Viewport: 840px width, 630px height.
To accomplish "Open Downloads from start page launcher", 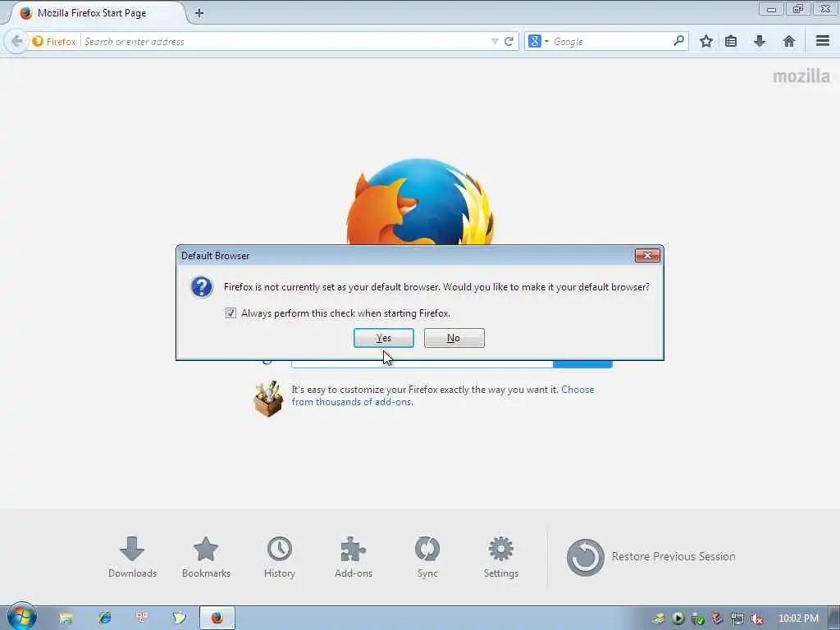I will pyautogui.click(x=132, y=557).
